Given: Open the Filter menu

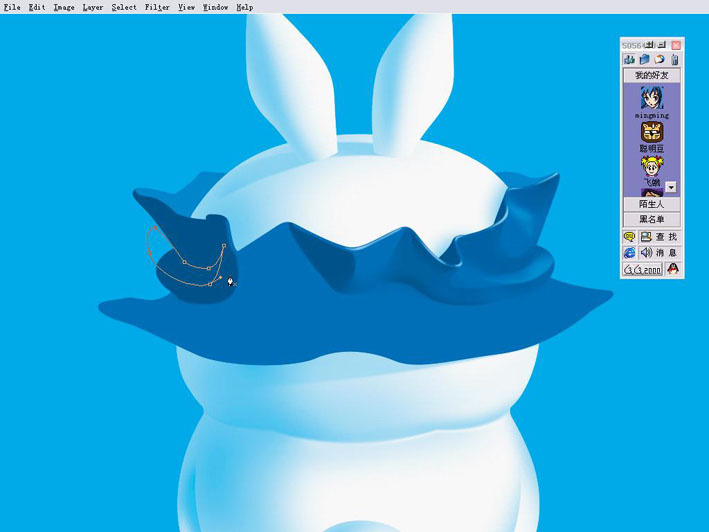Looking at the screenshot, I should coord(157,7).
